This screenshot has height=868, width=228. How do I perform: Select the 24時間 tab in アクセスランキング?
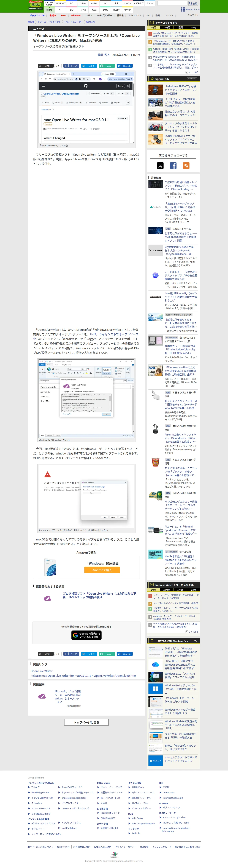click(x=167, y=28)
